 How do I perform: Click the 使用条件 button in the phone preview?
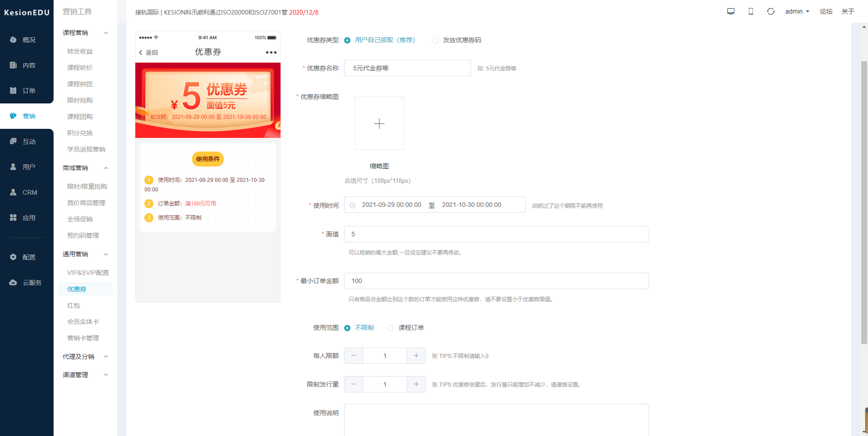[x=208, y=159]
